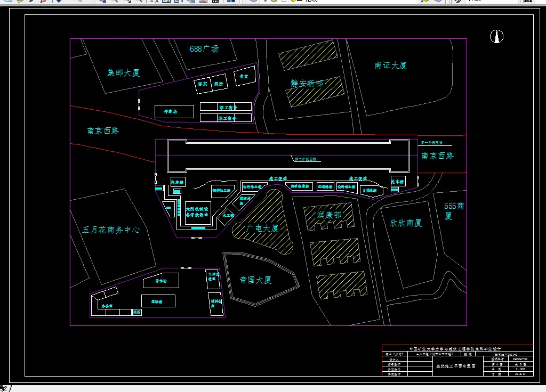Screen dimensions: 546x392
Task: Select the 食堂 box label
Action: coord(244,76)
